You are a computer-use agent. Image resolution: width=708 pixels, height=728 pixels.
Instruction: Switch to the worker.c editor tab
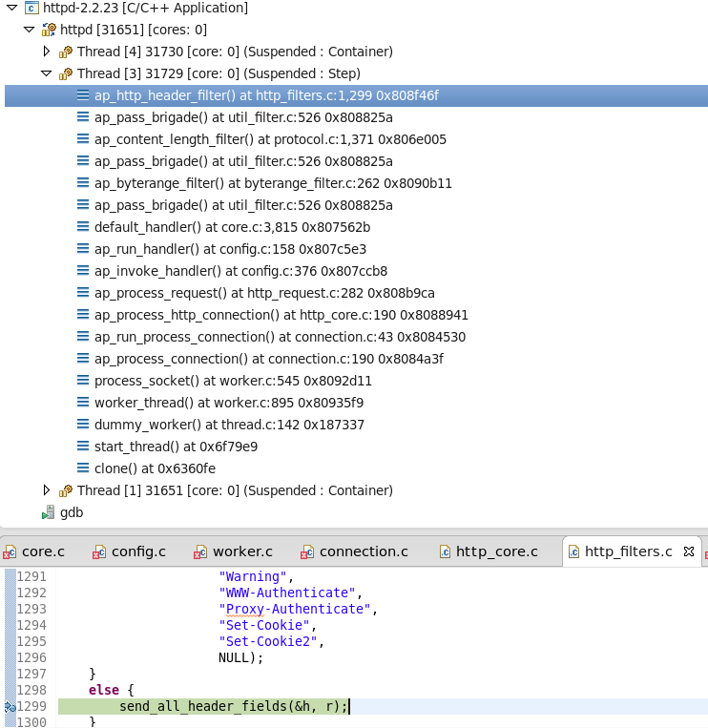click(241, 551)
